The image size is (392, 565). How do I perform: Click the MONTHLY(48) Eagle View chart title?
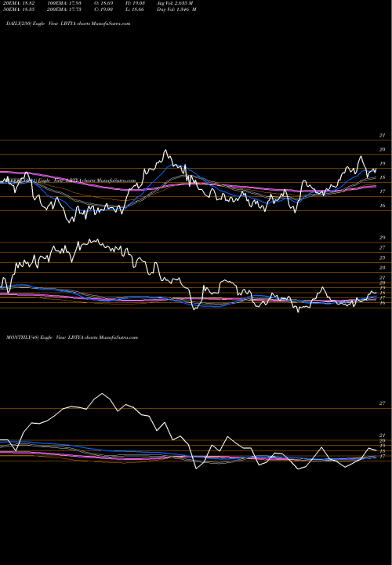(72, 337)
